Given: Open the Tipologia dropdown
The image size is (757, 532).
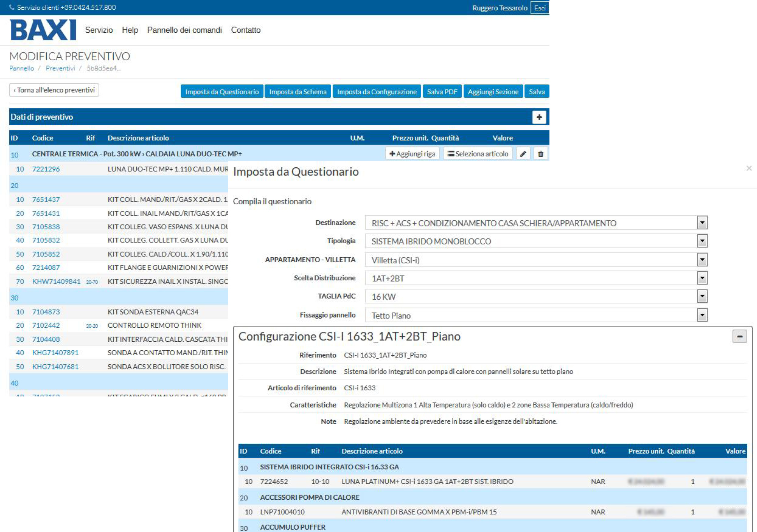Looking at the screenshot, I should coord(702,241).
